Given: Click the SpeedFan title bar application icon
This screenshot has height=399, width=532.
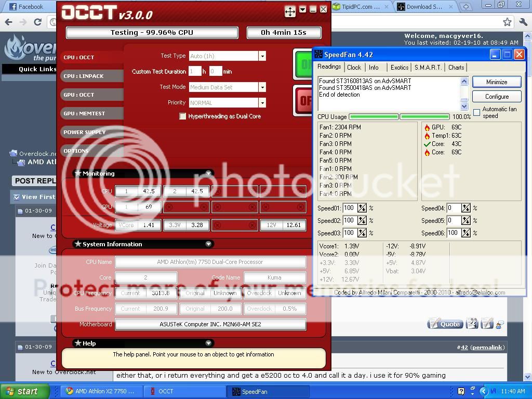Looking at the screenshot, I should pyautogui.click(x=318, y=54).
